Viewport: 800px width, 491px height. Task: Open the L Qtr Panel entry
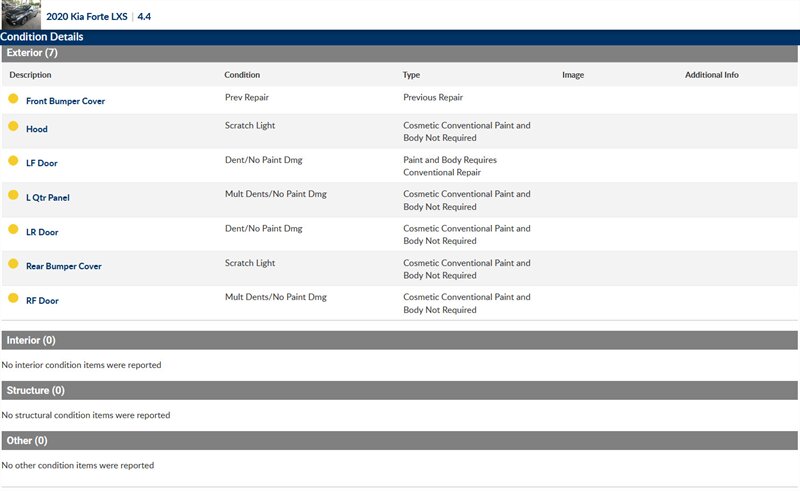[x=48, y=197]
